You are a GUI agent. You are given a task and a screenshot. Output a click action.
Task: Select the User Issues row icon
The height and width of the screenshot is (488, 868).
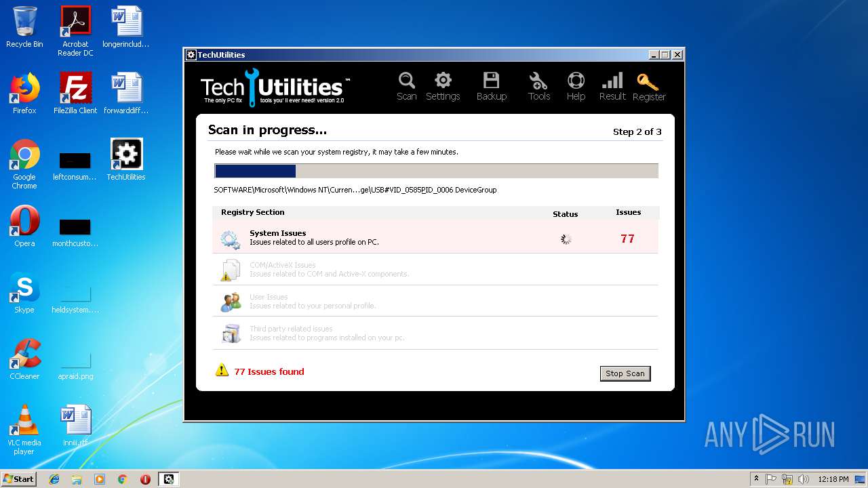(231, 302)
